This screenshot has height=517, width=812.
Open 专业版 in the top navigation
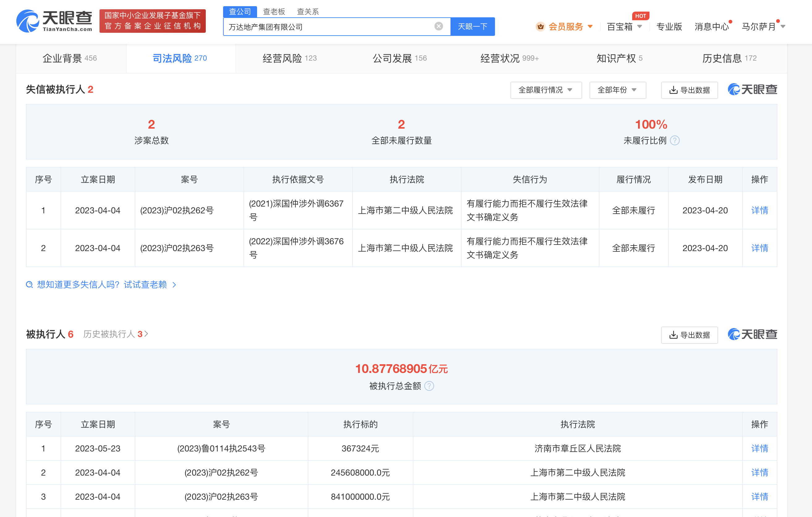click(x=669, y=26)
